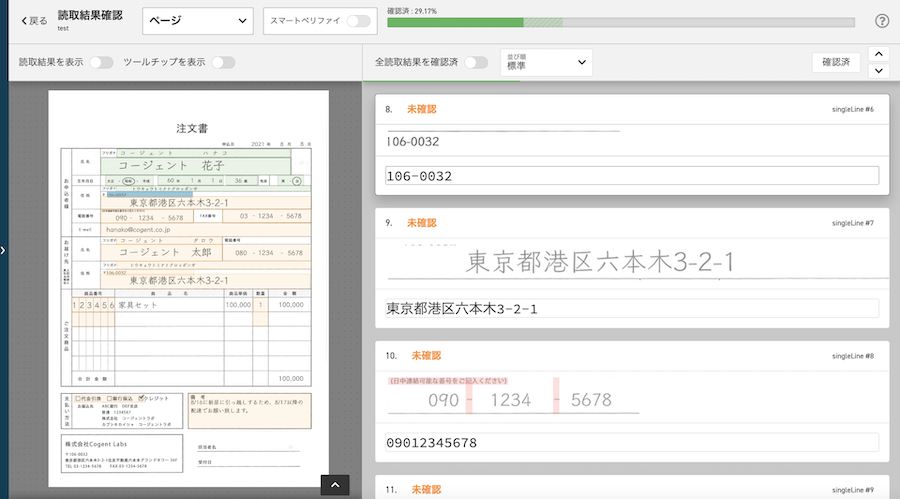This screenshot has height=499, width=900.
Task: Toggle ツールチップを表示 switch
Action: [223, 62]
